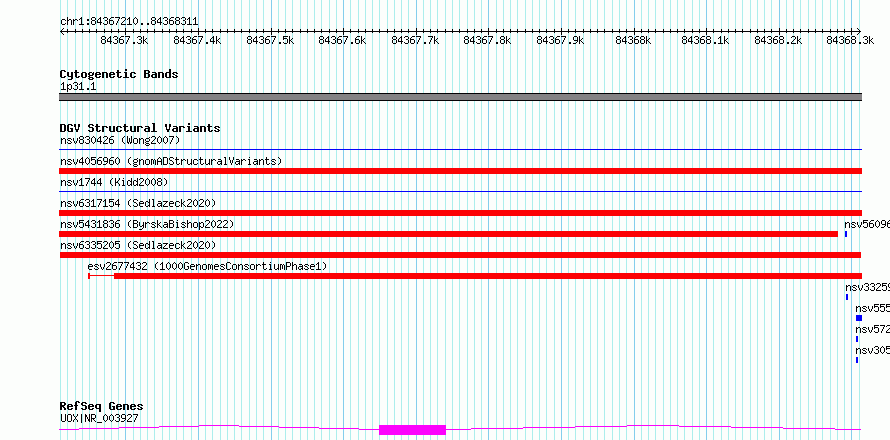The width and height of the screenshot is (890, 440).
Task: Select the DGV Structural Variants track title
Action: click(x=140, y=128)
